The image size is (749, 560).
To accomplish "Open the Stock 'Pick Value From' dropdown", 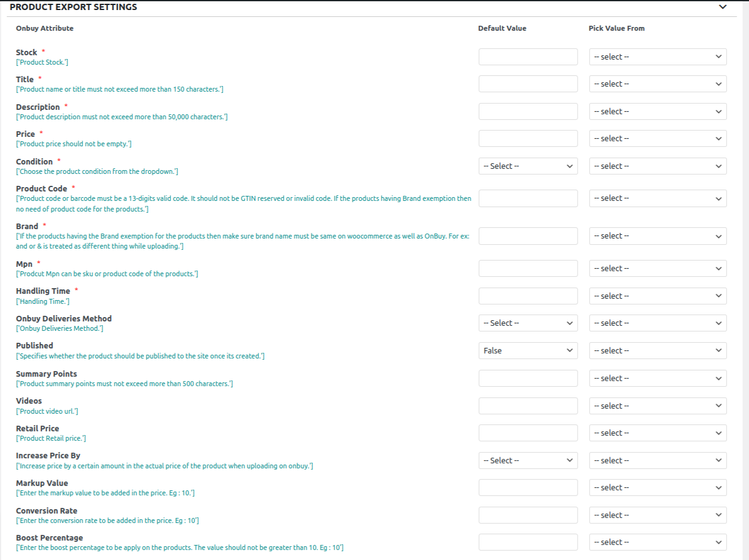I will 658,57.
